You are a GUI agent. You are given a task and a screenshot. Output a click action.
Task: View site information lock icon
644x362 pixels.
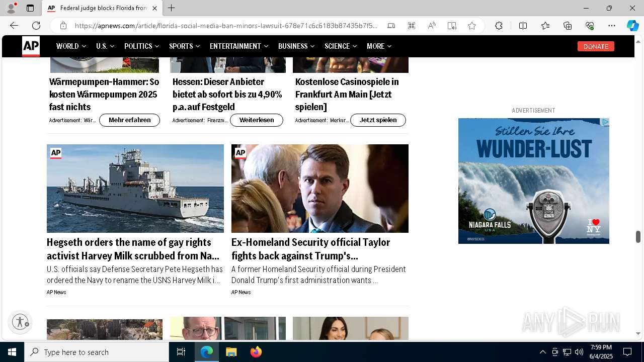click(x=63, y=26)
